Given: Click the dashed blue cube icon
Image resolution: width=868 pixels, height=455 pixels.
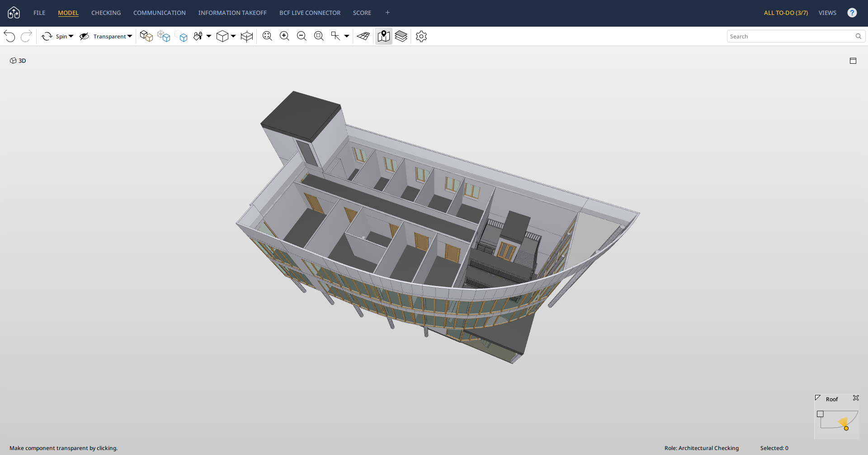Looking at the screenshot, I should (181, 36).
